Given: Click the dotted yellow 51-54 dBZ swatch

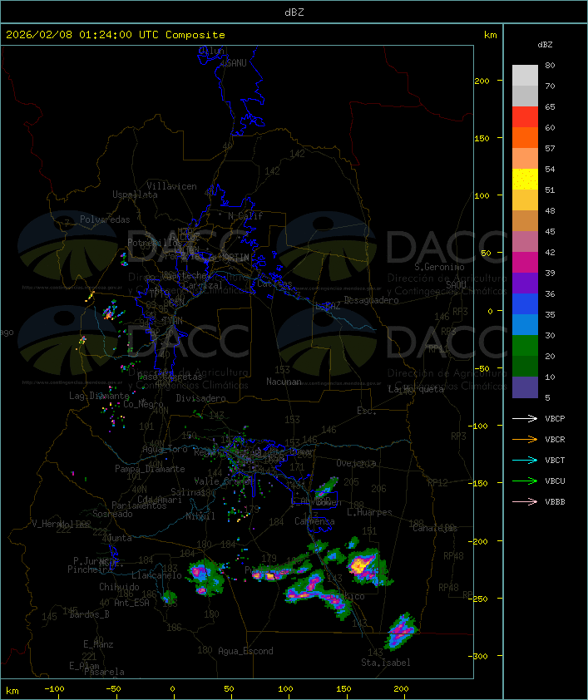Looking at the screenshot, I should (x=525, y=180).
